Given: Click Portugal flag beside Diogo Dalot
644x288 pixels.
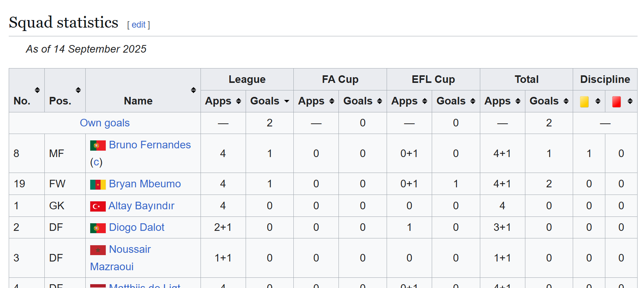Looking at the screenshot, I should (98, 228).
